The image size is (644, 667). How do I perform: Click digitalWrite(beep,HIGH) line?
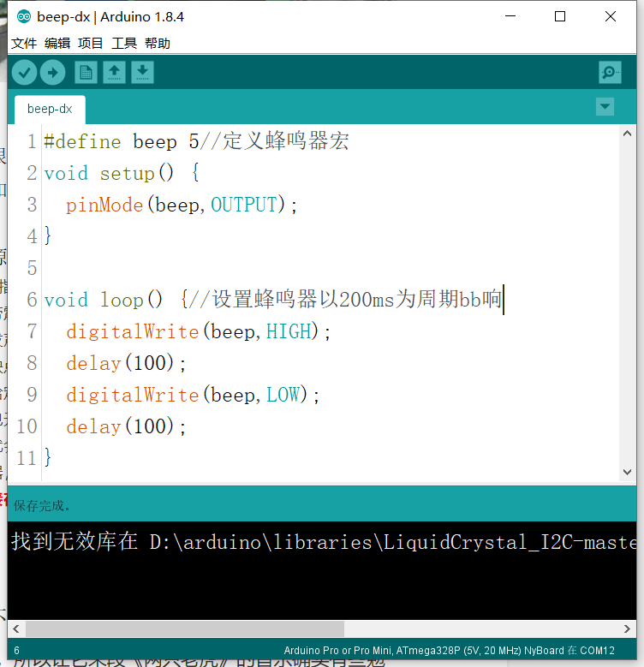pos(198,332)
